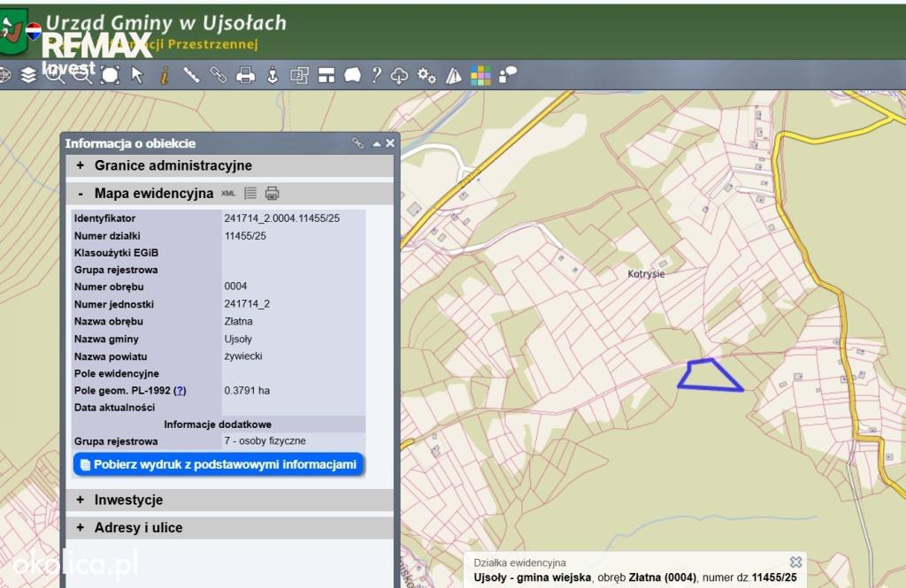The image size is (906, 588).
Task: Open the gears settings tool
Action: (426, 75)
